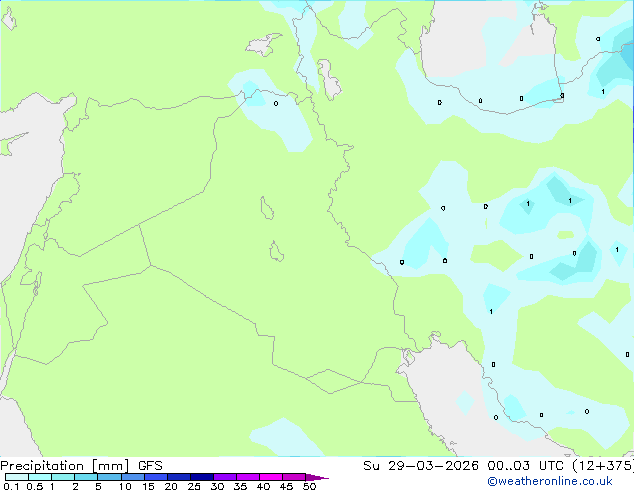The width and height of the screenshot is (634, 490).
Task: Select the 35–40 mm legend swatch
Action: click(x=248, y=477)
